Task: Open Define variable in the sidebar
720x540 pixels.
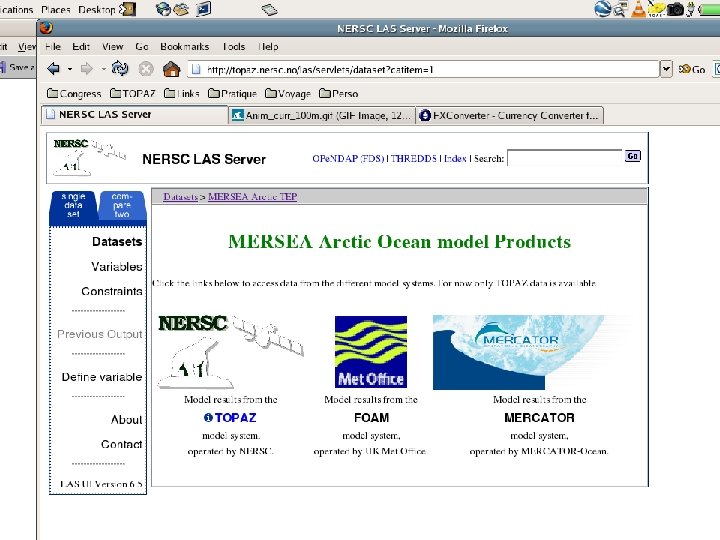Action: (102, 377)
